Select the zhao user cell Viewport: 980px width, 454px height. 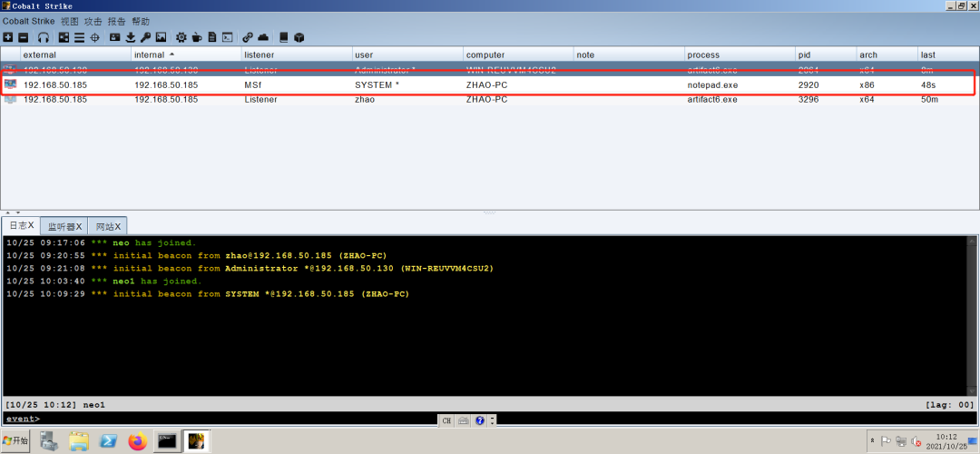tap(407, 99)
